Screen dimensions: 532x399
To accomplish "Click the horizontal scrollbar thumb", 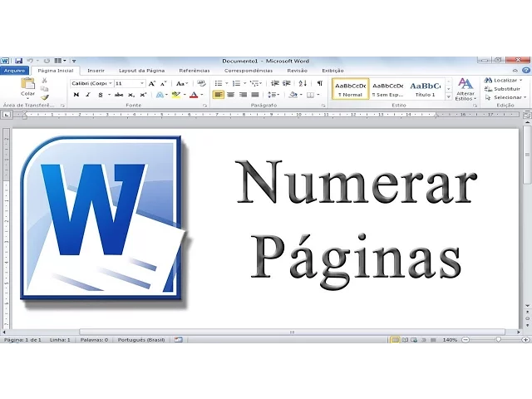I will (x=292, y=332).
